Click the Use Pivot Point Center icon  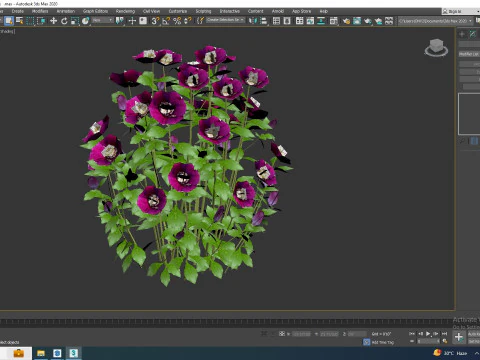point(119,21)
